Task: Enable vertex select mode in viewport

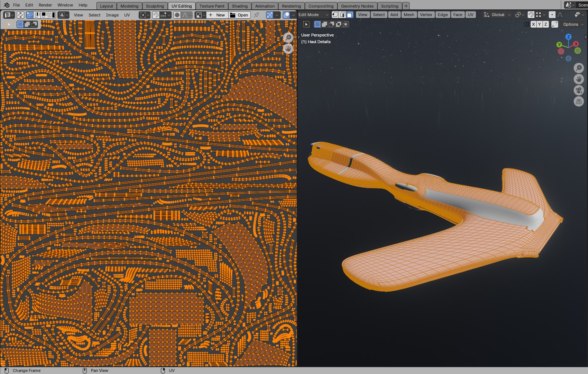Action: pyautogui.click(x=335, y=15)
